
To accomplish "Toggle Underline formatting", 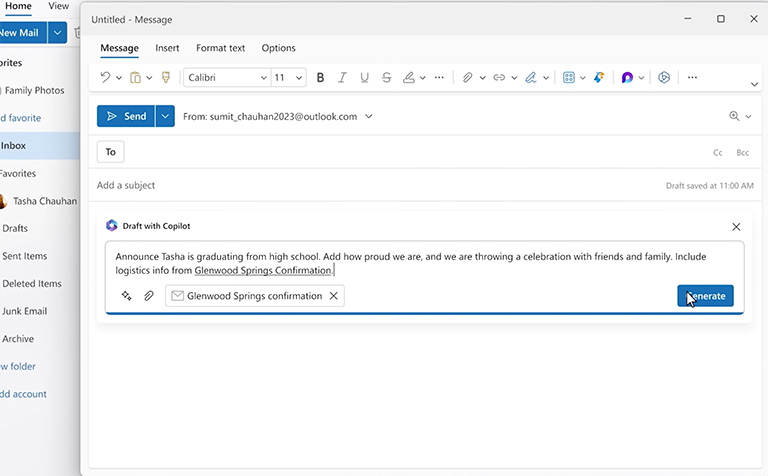I will click(364, 77).
